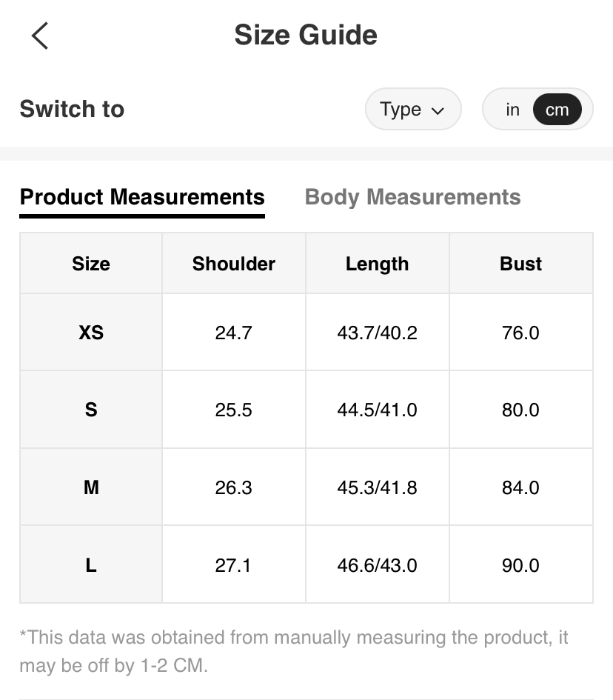Screen dimensions: 613x700
Task: Click the Bust column header
Action: pyautogui.click(x=520, y=264)
